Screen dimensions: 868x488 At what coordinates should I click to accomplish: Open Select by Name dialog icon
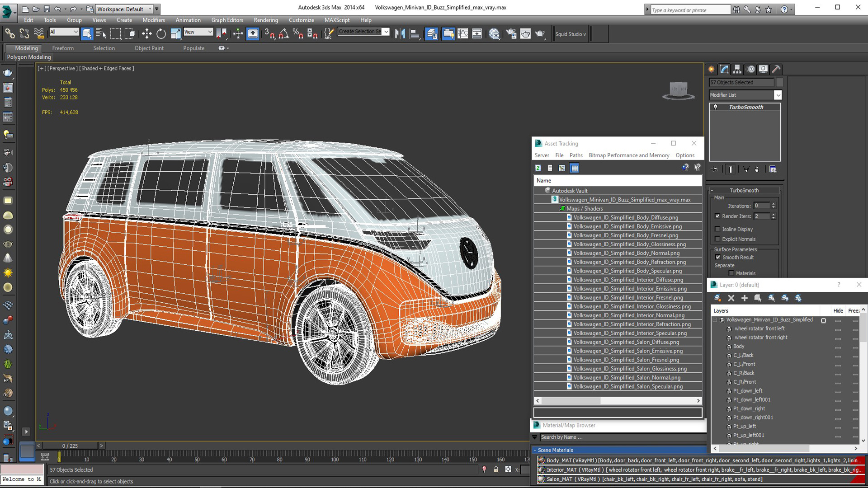[x=101, y=33]
